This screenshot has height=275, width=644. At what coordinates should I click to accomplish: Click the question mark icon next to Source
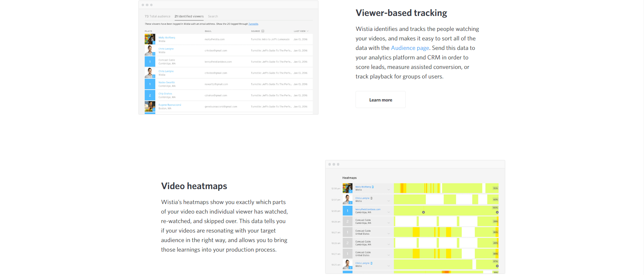click(263, 31)
